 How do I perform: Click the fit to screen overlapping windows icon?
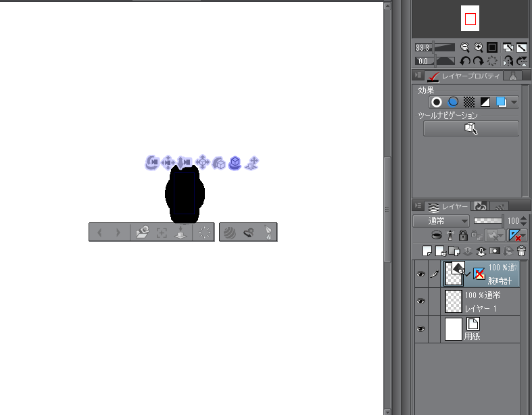click(x=508, y=47)
